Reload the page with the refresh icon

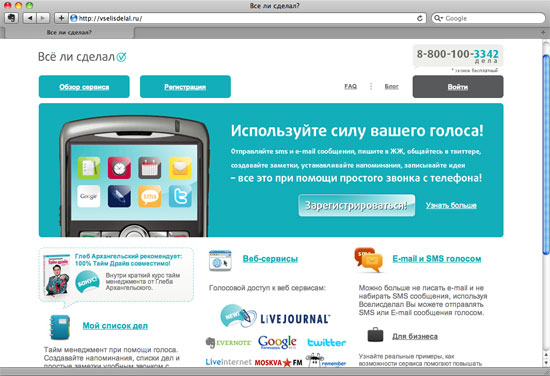pos(420,18)
